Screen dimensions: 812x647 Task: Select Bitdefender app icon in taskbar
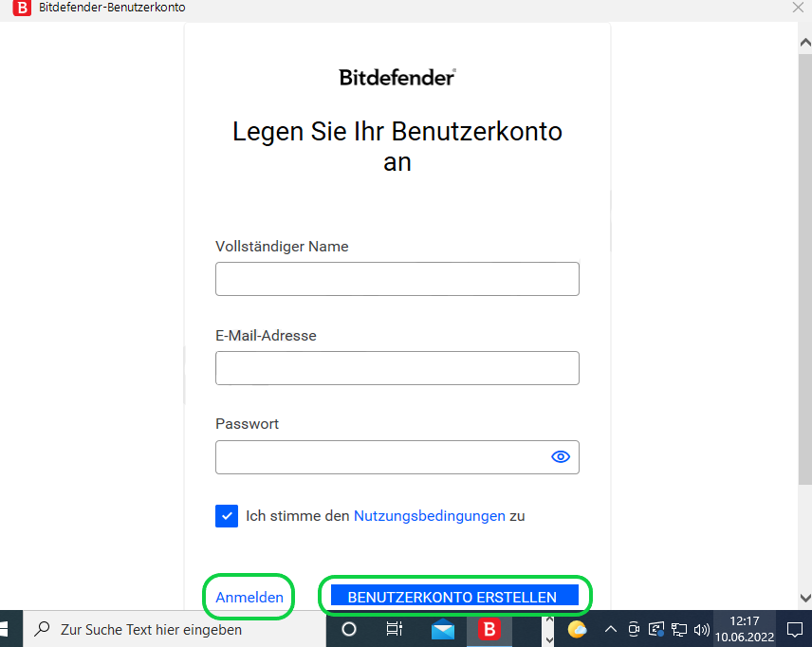489,629
